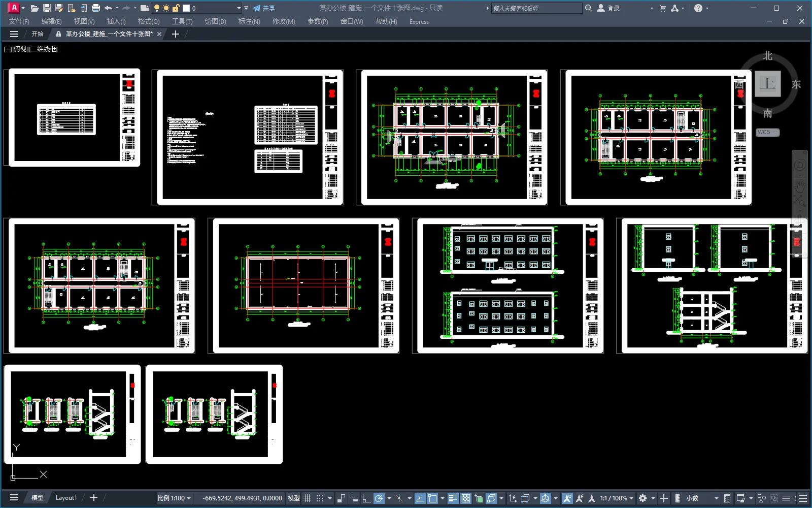Click the Quick Properties icon in status bar

(x=727, y=498)
